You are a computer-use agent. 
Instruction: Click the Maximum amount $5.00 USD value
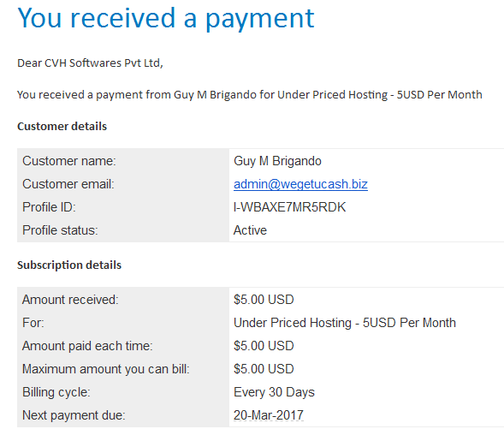coord(264,369)
